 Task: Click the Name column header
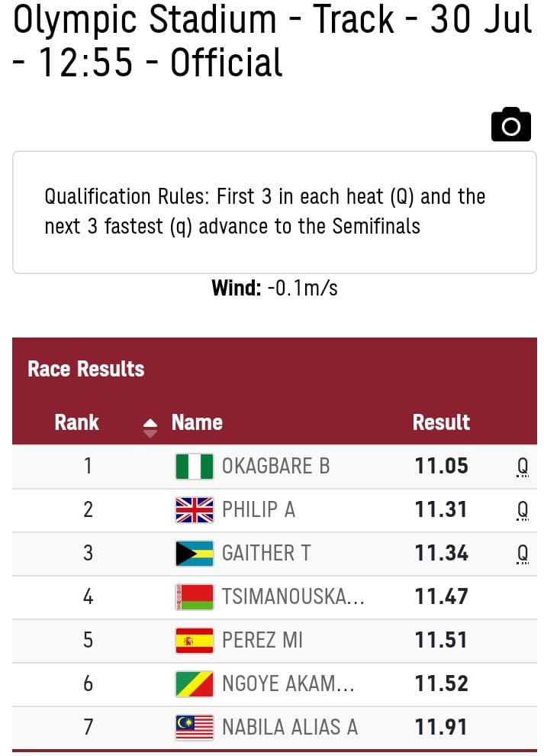coord(197,422)
